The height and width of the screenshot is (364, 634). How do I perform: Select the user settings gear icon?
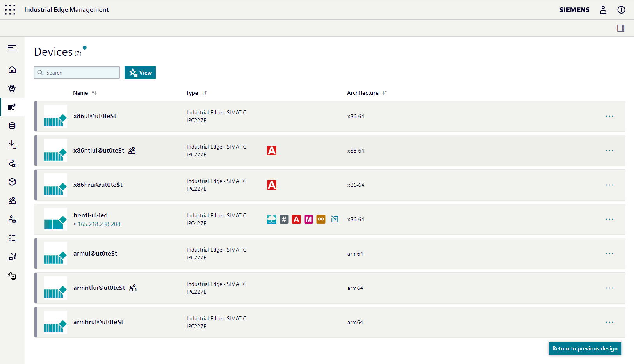pyautogui.click(x=12, y=219)
